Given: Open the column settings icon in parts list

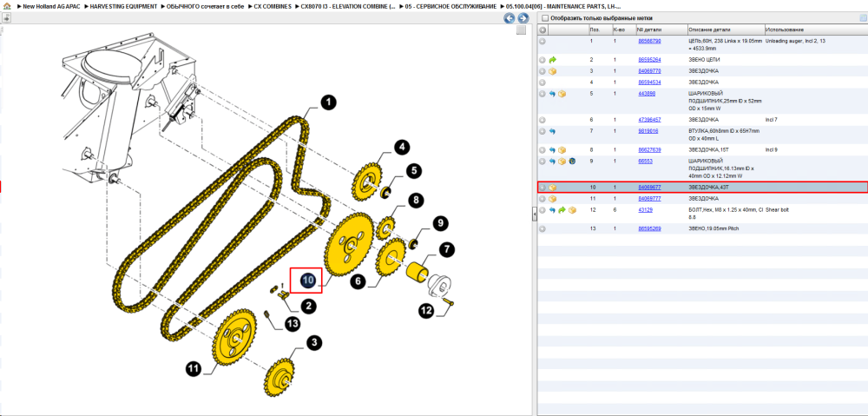Looking at the screenshot, I should coord(863,18).
